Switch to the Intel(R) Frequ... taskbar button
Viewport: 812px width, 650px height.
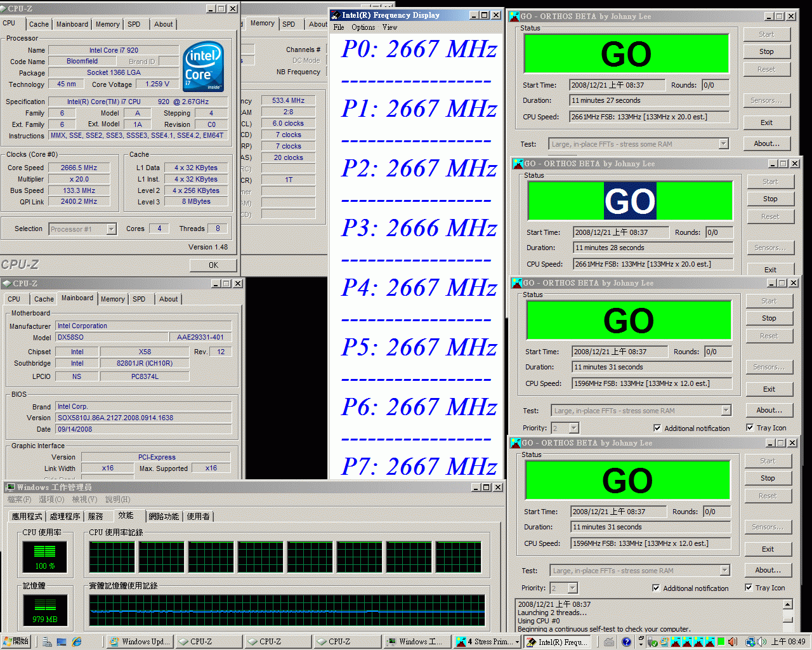click(x=557, y=642)
